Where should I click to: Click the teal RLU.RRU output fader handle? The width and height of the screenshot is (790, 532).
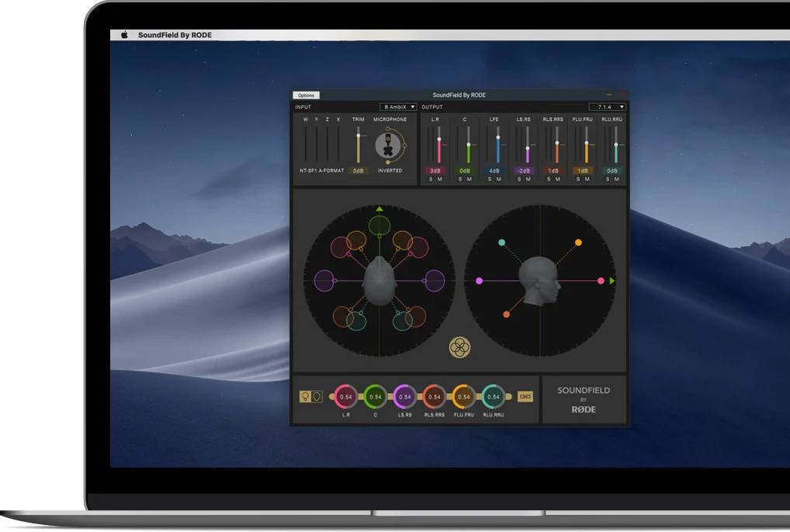(615, 145)
